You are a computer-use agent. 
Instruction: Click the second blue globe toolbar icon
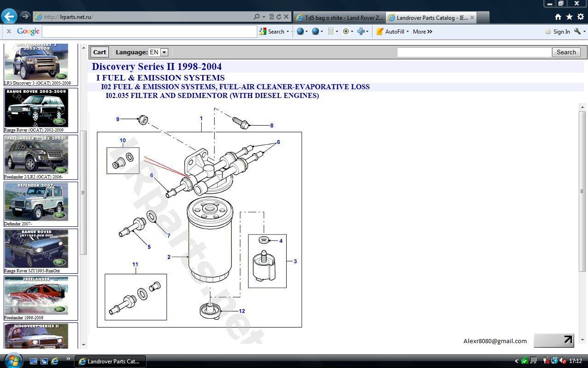point(315,31)
